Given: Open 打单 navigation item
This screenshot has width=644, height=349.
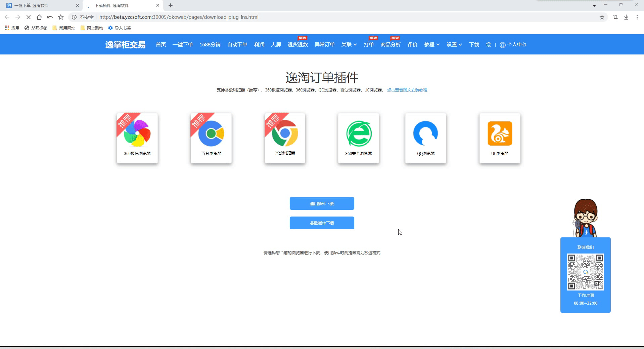Looking at the screenshot, I should [x=369, y=45].
